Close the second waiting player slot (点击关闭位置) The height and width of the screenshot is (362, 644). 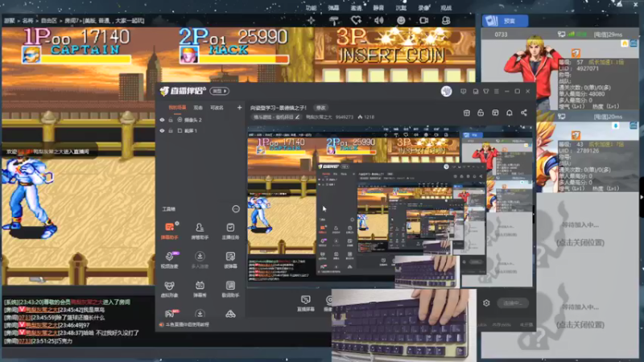coord(580,325)
